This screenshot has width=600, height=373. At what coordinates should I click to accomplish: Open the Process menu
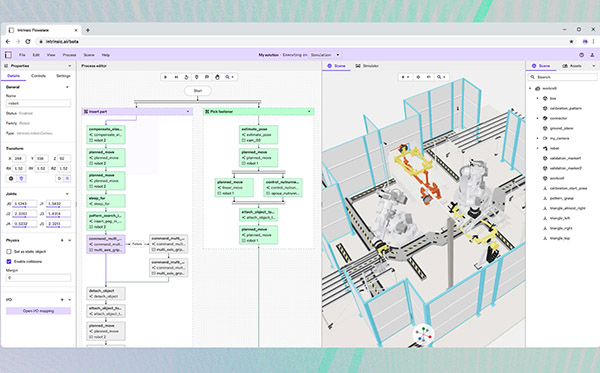[69, 55]
